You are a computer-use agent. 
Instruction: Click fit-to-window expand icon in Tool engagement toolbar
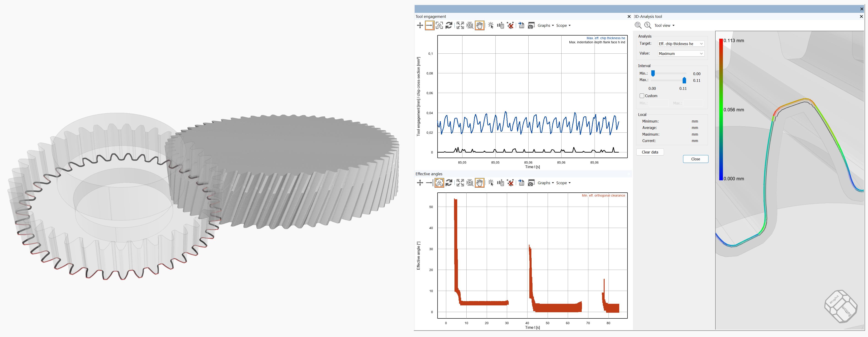[460, 26]
